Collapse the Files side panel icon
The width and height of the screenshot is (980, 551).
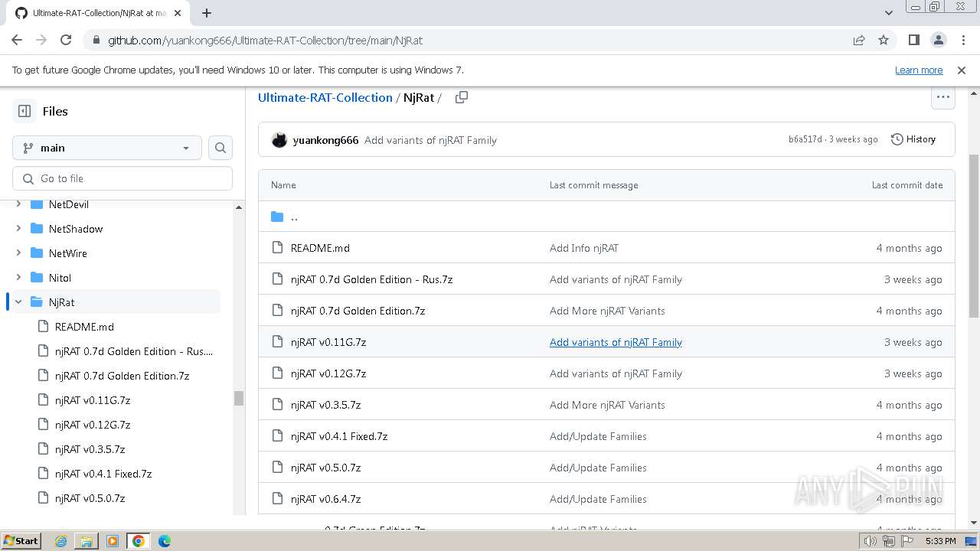coord(24,111)
